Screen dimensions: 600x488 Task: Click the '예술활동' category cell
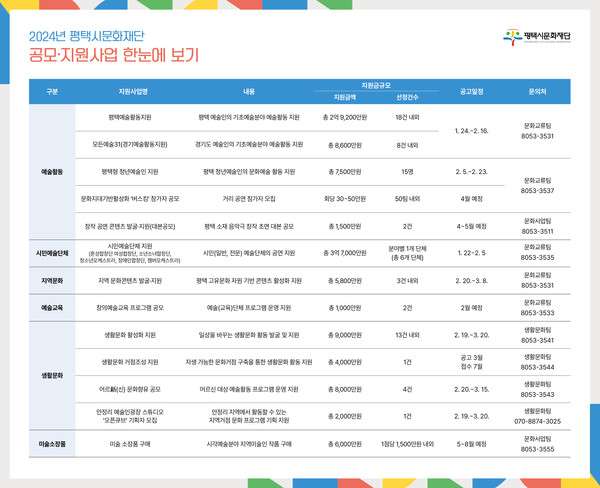tap(52, 172)
